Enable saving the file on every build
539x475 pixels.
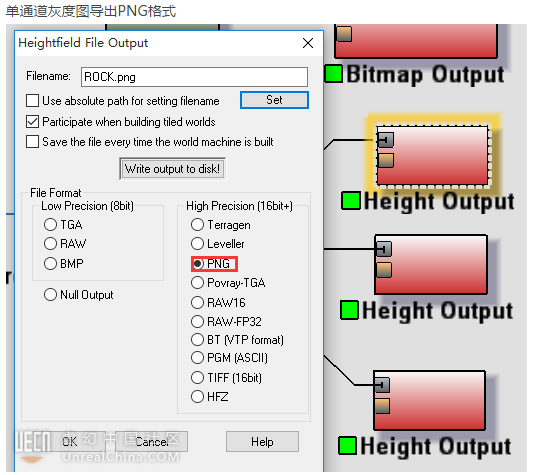coord(32,142)
